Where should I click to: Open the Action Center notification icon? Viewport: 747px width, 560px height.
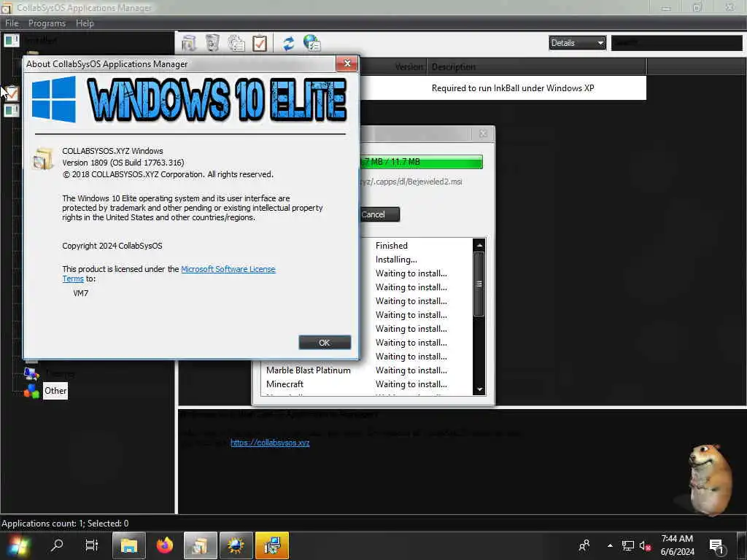tap(718, 546)
